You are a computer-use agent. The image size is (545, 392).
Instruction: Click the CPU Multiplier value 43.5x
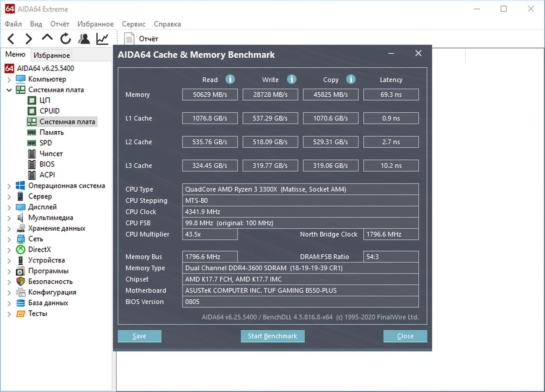(x=209, y=234)
